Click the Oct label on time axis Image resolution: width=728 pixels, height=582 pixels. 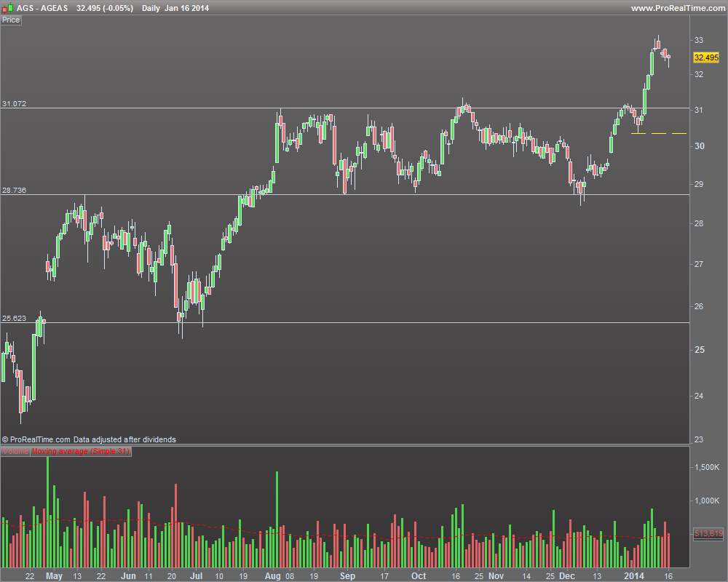pyautogui.click(x=419, y=576)
